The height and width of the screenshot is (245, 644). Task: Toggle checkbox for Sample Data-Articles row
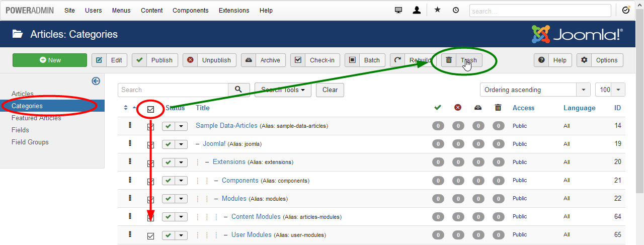(150, 127)
